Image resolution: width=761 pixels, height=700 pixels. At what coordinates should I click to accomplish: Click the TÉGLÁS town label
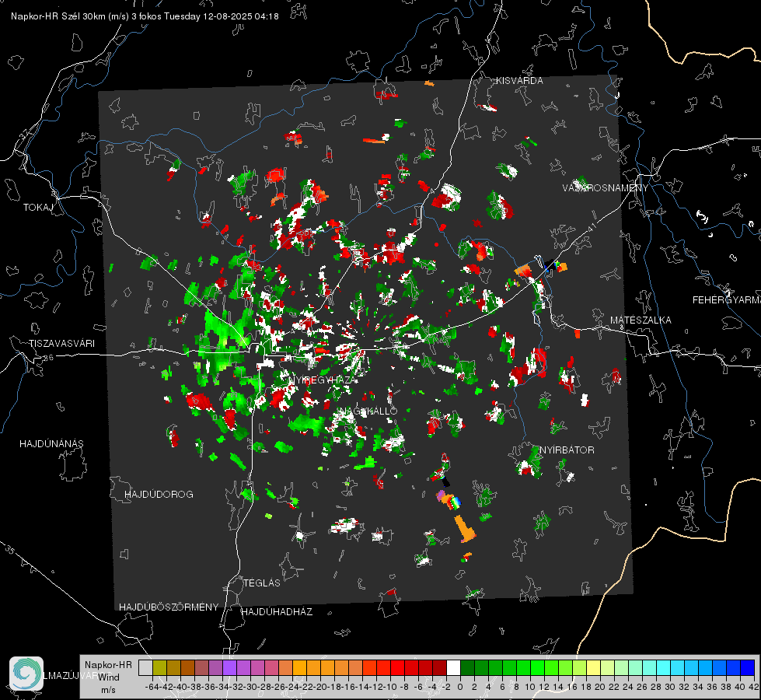pyautogui.click(x=262, y=583)
